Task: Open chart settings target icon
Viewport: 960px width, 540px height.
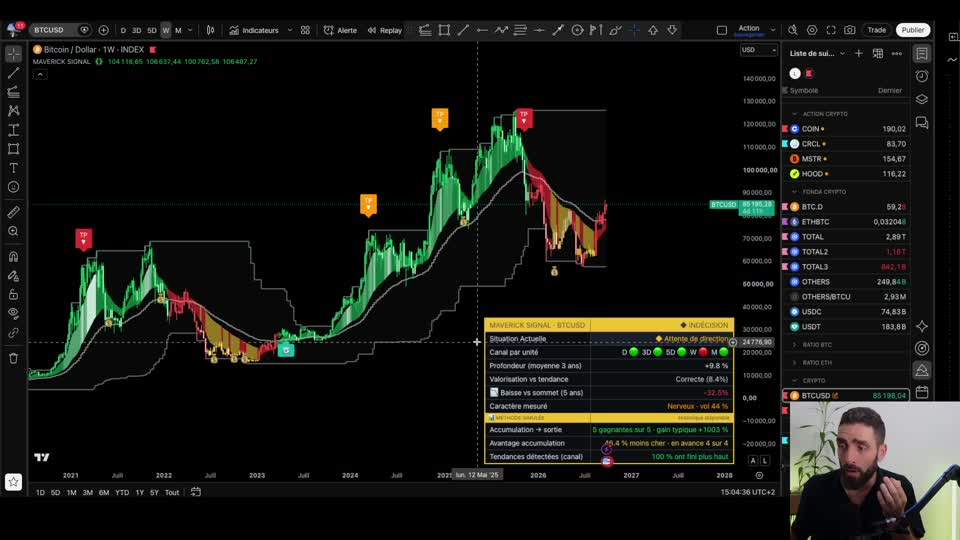Action: tap(812, 30)
